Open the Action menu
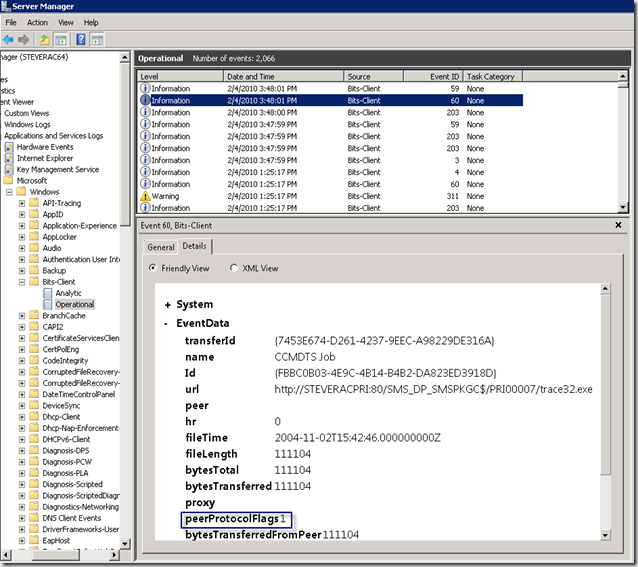This screenshot has height=567, width=638. [37, 22]
